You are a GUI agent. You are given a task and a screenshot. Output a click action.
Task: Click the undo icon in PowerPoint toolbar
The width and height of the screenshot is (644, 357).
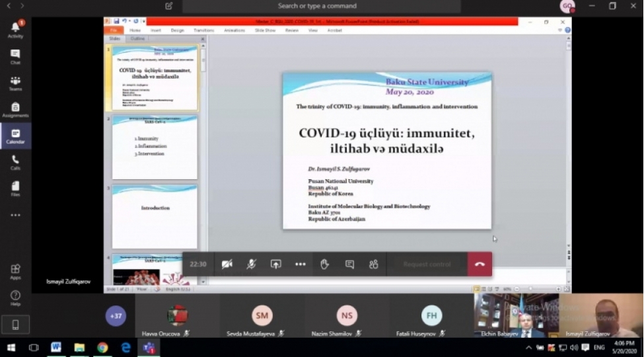click(x=124, y=21)
